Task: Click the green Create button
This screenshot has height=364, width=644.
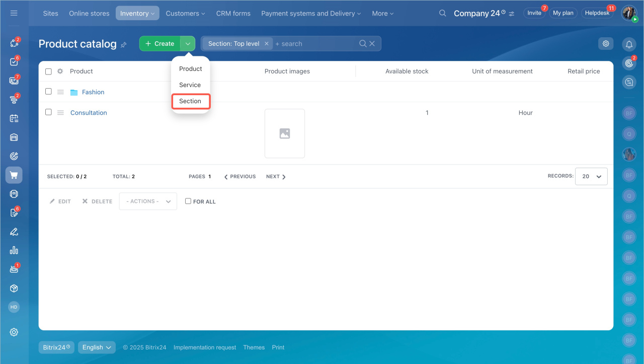Action: point(160,44)
